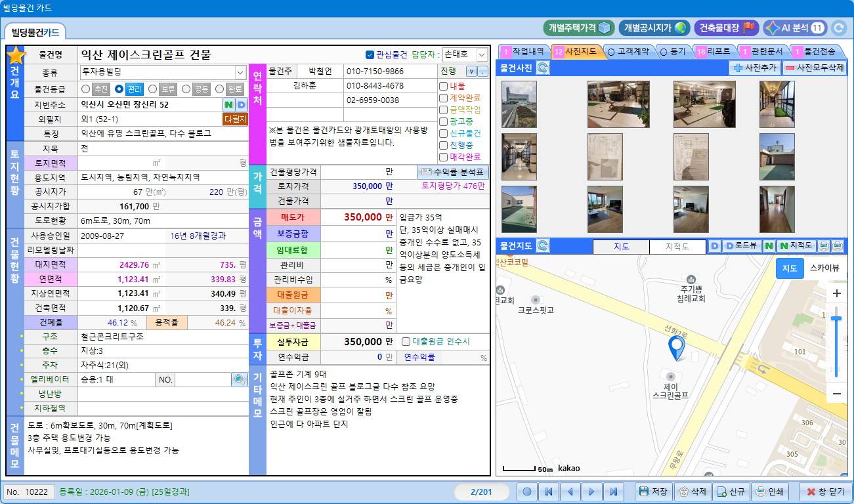
Task: Open the 종류 type dropdown
Action: pyautogui.click(x=240, y=72)
